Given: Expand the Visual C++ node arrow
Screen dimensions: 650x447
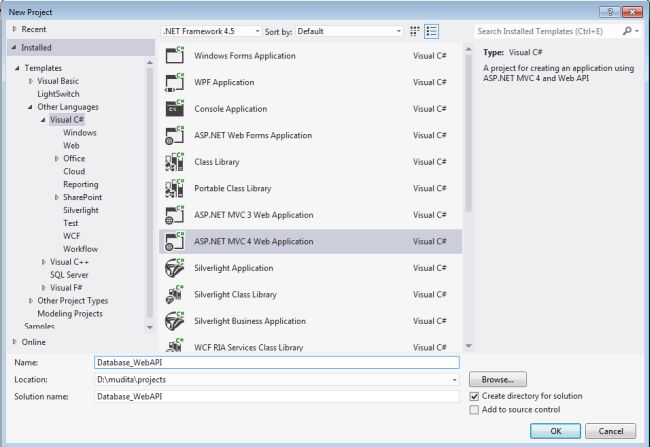Looking at the screenshot, I should point(44,262).
